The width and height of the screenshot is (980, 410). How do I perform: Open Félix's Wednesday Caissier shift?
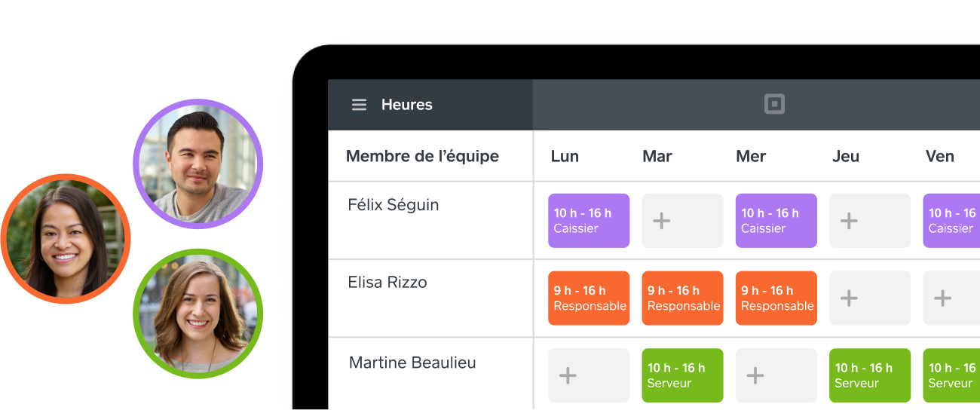[x=776, y=221]
